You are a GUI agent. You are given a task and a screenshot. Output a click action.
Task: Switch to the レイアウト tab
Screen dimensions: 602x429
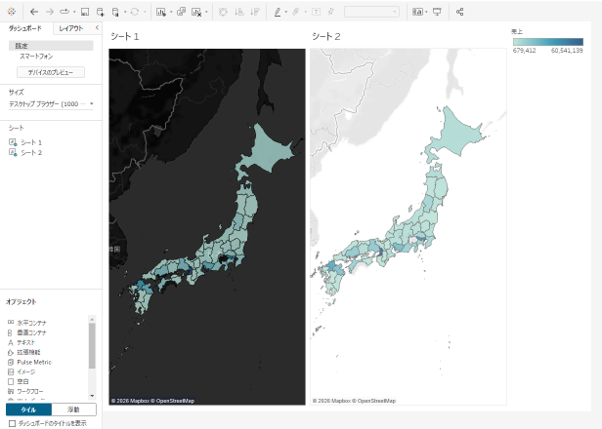click(x=71, y=28)
